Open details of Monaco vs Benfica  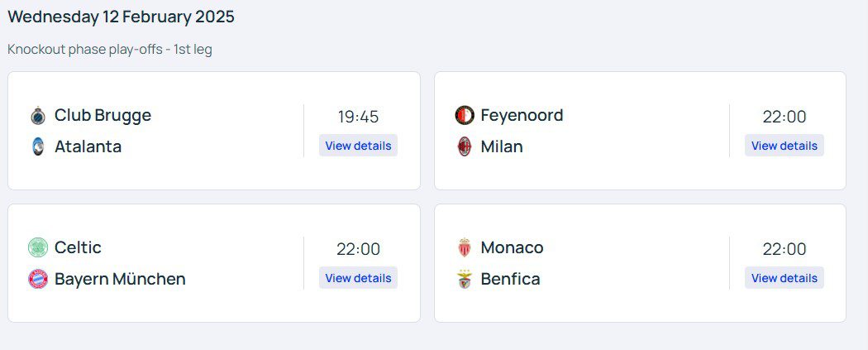coord(784,278)
